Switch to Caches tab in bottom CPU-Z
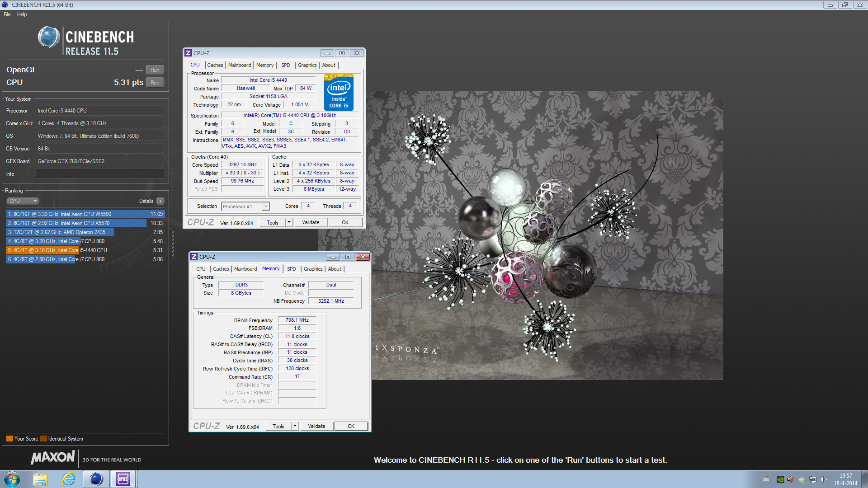This screenshot has width=868, height=488. [x=221, y=269]
